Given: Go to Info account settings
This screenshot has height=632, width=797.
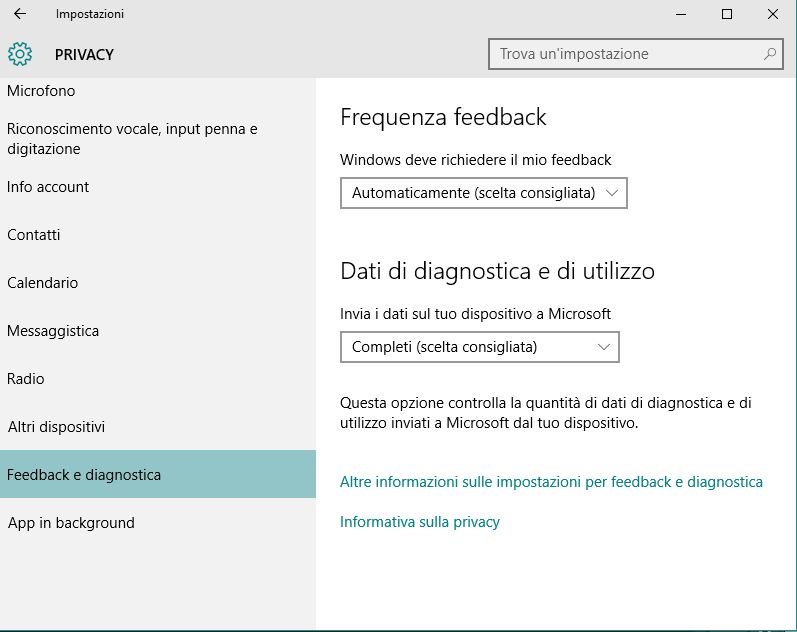Looking at the screenshot, I should (x=48, y=187).
